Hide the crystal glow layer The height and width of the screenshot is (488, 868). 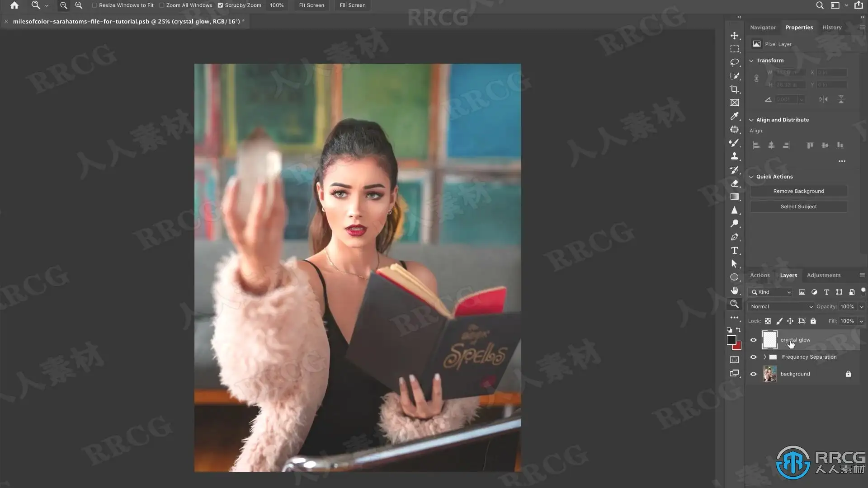click(753, 340)
